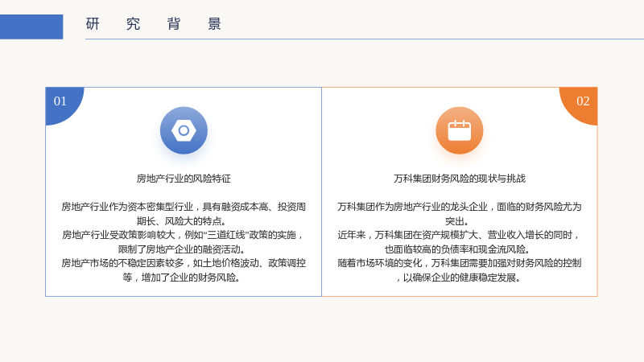Click the blue hexagon nut icon
The width and height of the screenshot is (644, 362).
coord(184,130)
